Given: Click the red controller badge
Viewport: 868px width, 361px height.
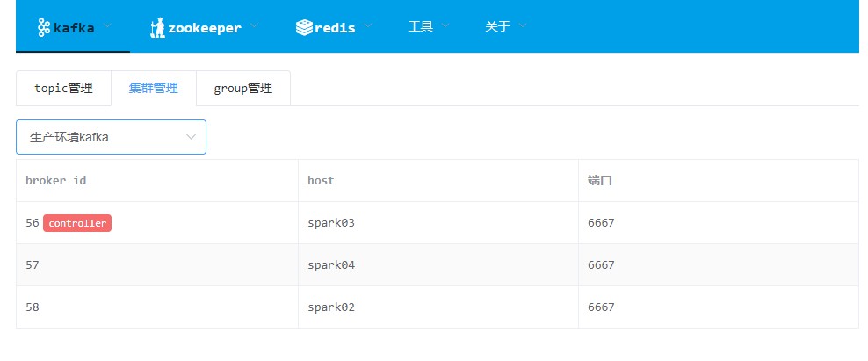Looking at the screenshot, I should click(77, 223).
